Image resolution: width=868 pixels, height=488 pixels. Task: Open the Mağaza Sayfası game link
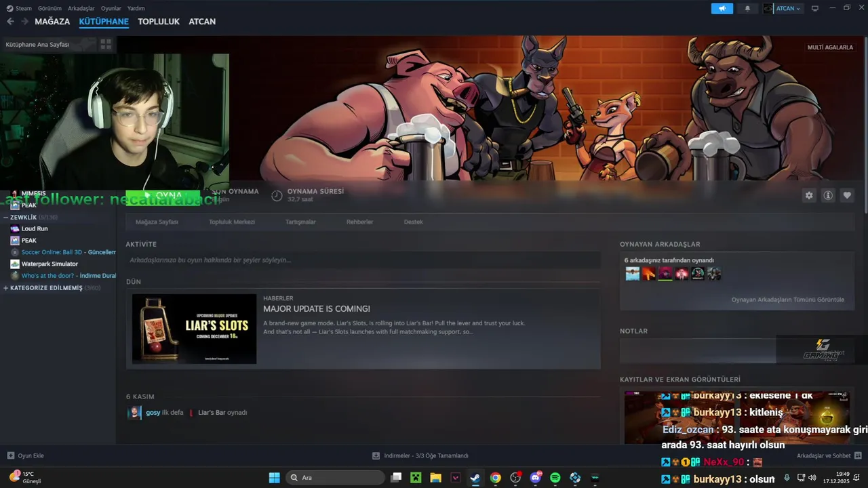157,222
